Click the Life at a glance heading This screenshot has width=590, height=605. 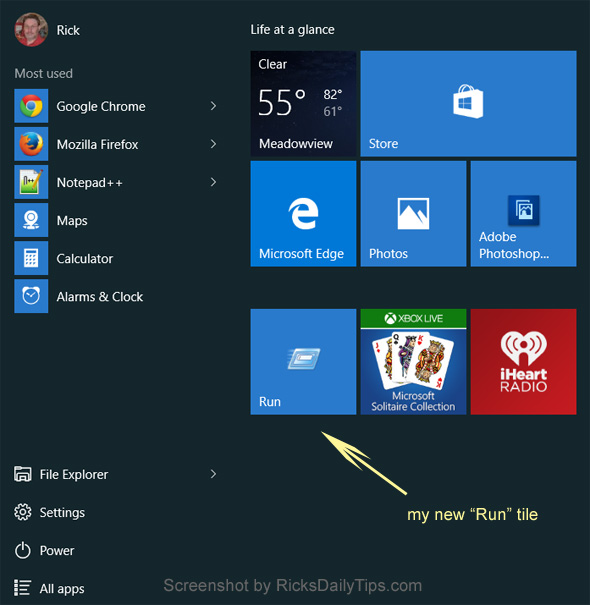(x=292, y=30)
